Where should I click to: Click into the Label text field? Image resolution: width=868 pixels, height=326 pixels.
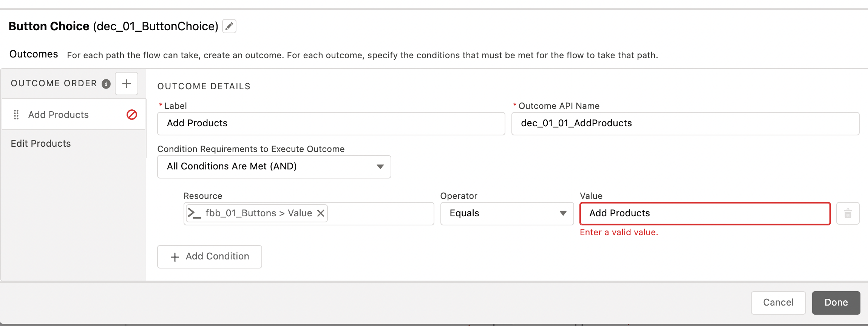tap(331, 123)
